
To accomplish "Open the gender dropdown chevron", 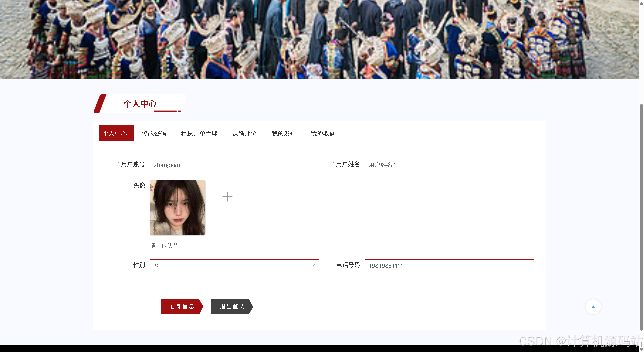I will [313, 265].
